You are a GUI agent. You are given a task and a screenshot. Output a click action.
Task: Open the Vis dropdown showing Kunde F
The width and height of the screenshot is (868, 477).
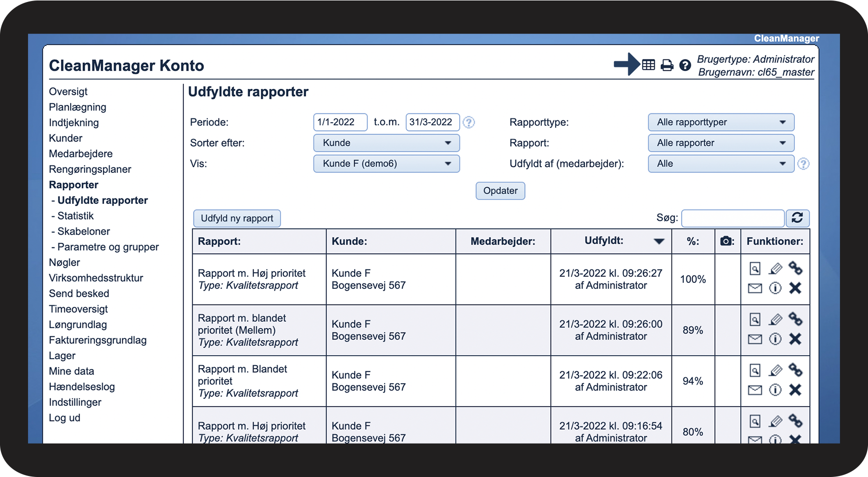pos(386,164)
